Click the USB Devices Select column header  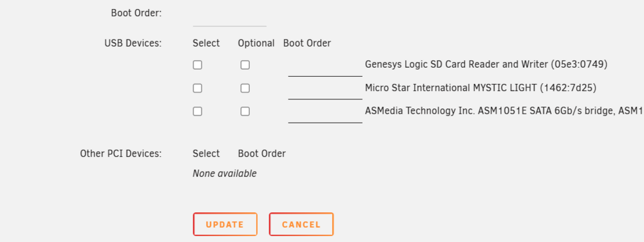click(x=206, y=43)
